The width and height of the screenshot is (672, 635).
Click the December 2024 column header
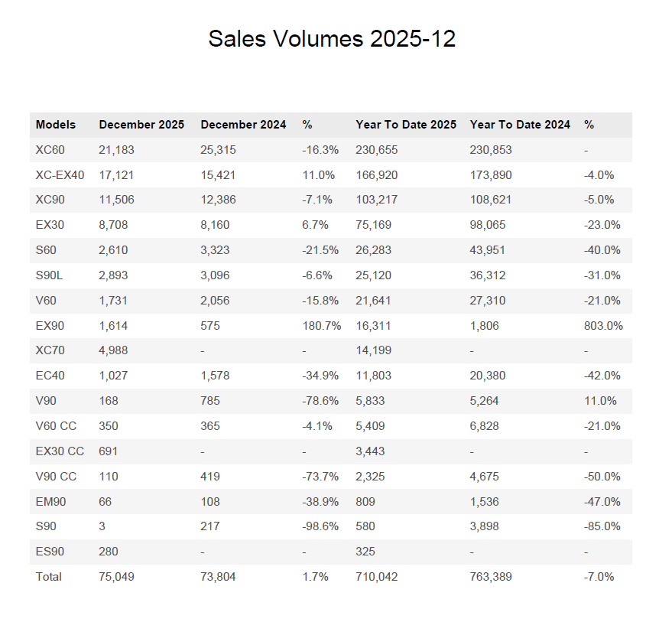pyautogui.click(x=243, y=125)
